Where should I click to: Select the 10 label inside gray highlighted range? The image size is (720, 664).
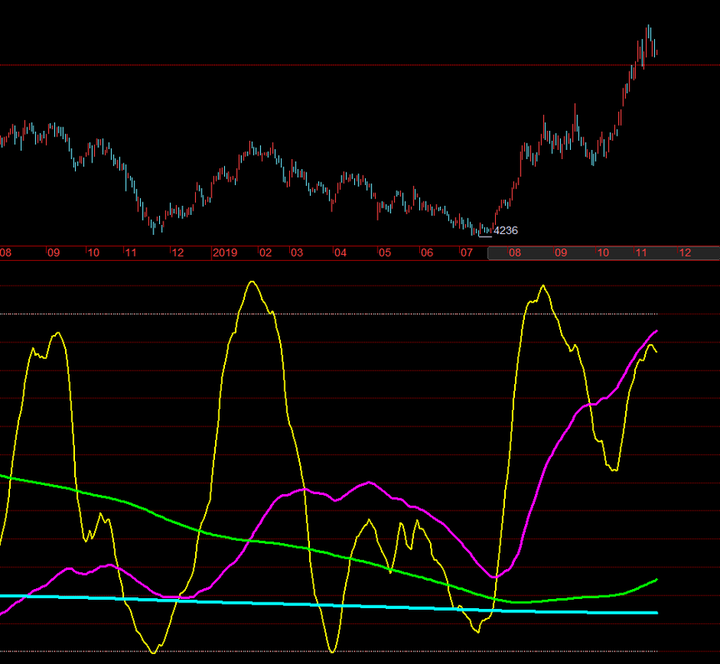point(602,253)
